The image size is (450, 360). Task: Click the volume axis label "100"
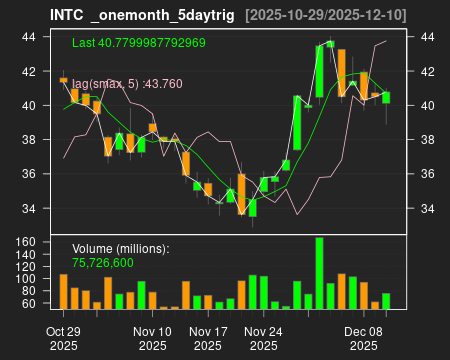click(25, 279)
